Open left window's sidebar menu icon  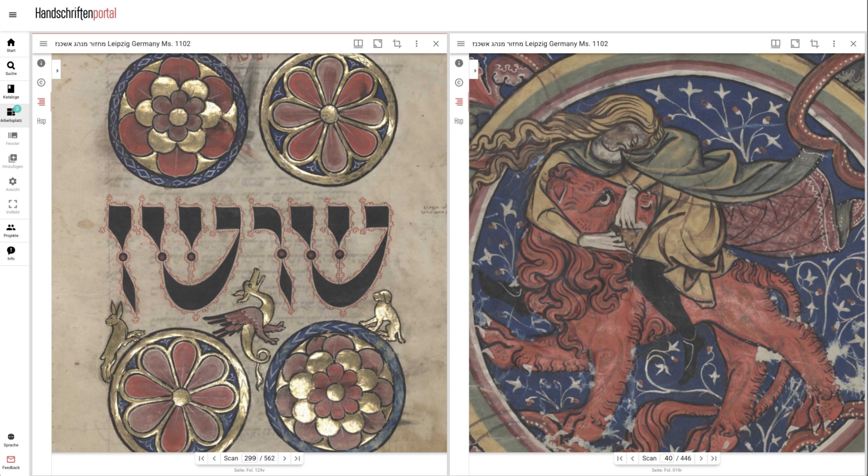click(43, 44)
